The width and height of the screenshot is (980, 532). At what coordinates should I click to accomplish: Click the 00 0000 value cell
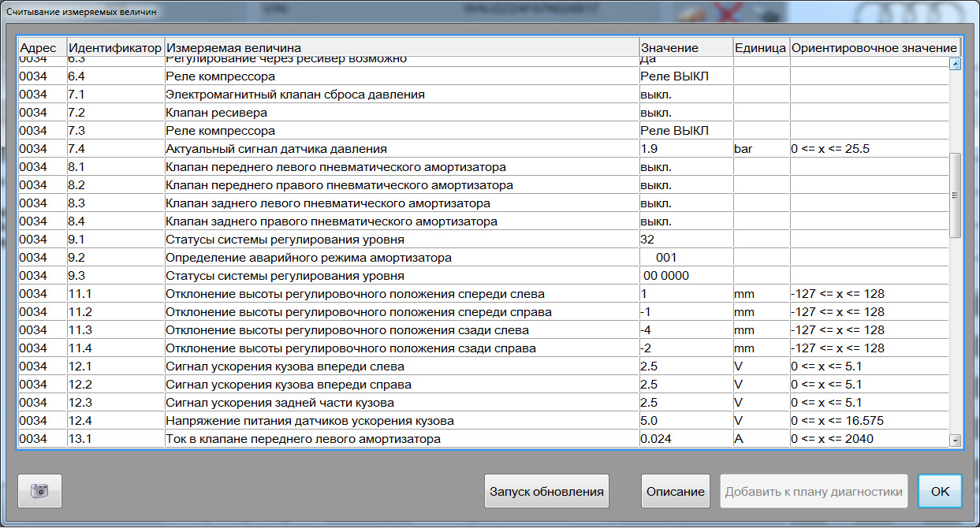[686, 276]
